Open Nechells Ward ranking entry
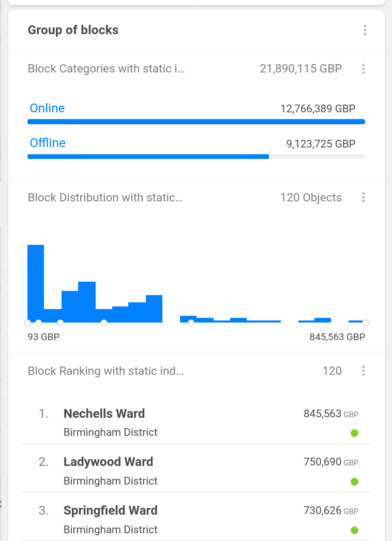 104,414
